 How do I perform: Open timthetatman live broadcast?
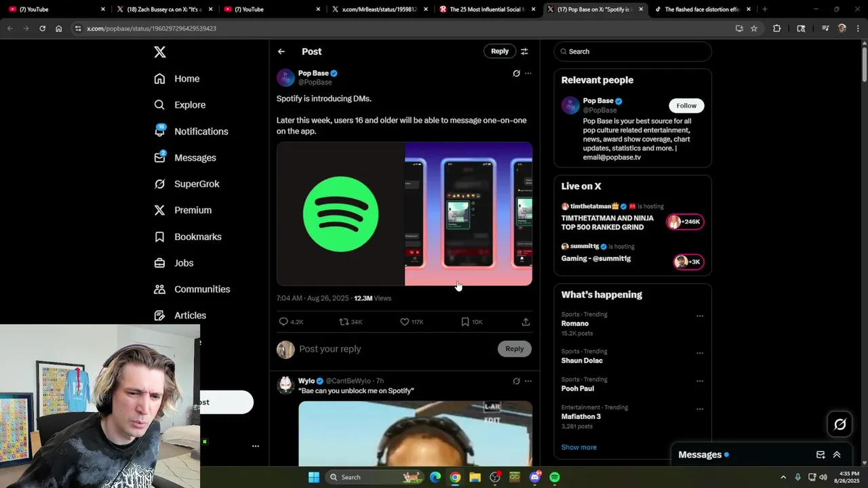pos(632,218)
